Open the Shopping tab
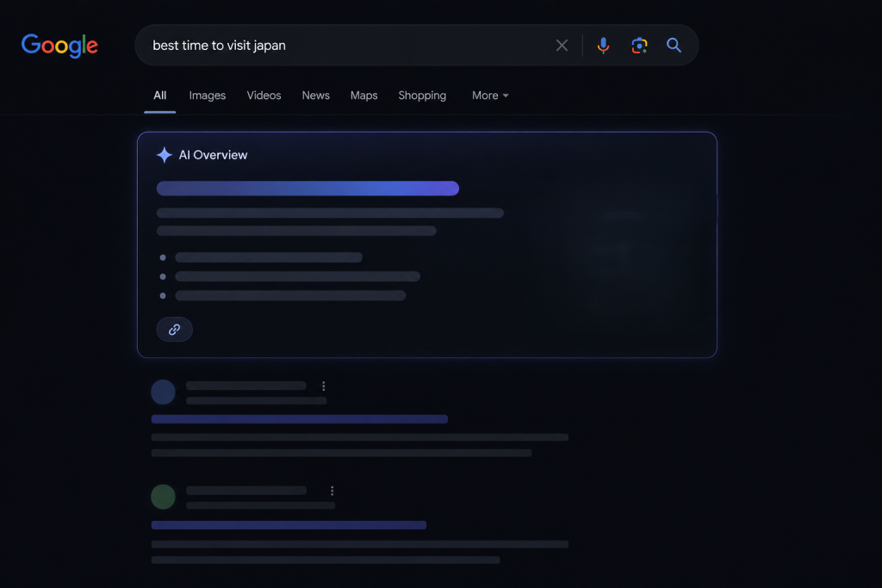The height and width of the screenshot is (588, 882). 422,96
